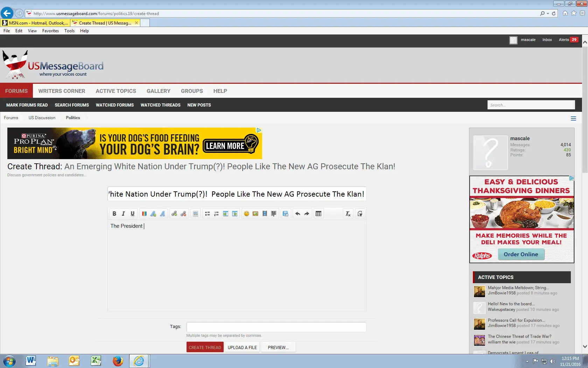Click Upload a File button
The height and width of the screenshot is (368, 588).
242,347
